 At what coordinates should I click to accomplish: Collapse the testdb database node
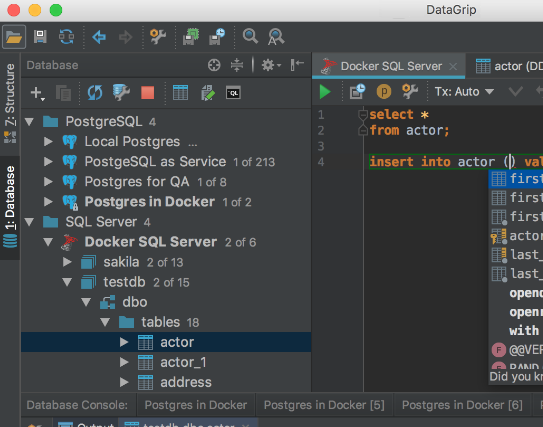(67, 282)
